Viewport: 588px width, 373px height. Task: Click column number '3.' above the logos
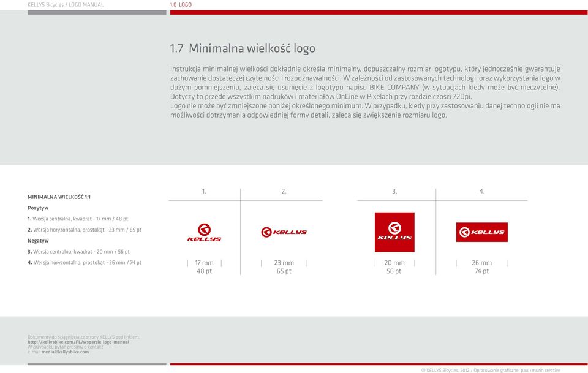[x=394, y=191]
